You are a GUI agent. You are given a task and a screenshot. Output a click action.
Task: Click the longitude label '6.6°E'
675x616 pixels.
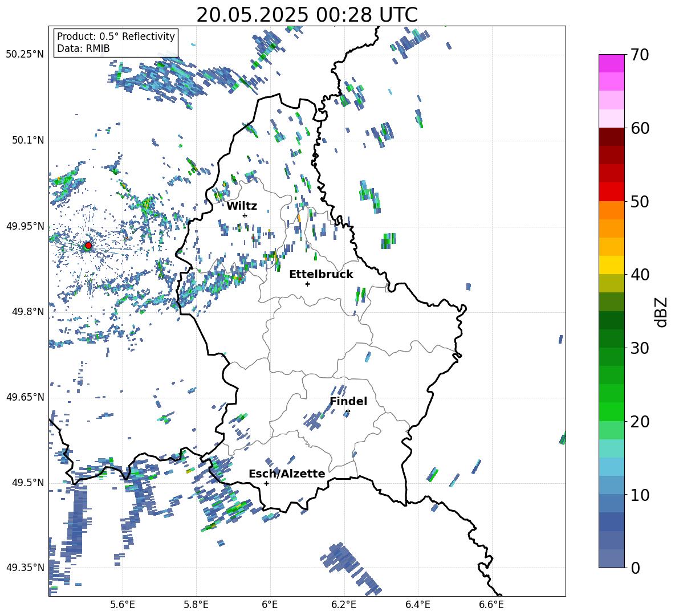coord(491,605)
